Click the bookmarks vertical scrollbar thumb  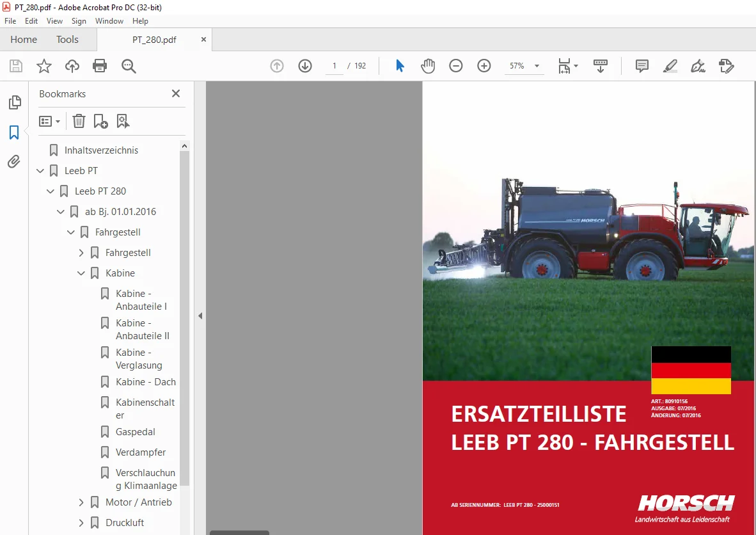(x=184, y=319)
